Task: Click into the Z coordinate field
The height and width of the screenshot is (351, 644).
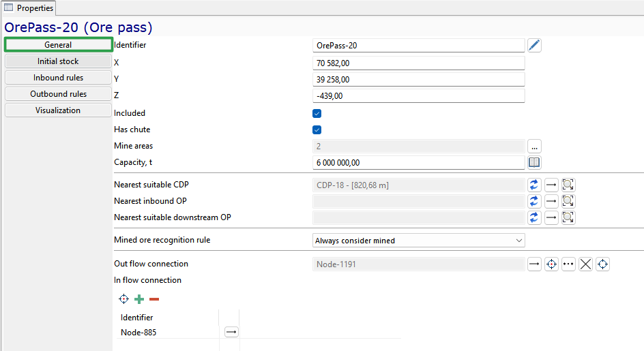Action: coord(418,96)
